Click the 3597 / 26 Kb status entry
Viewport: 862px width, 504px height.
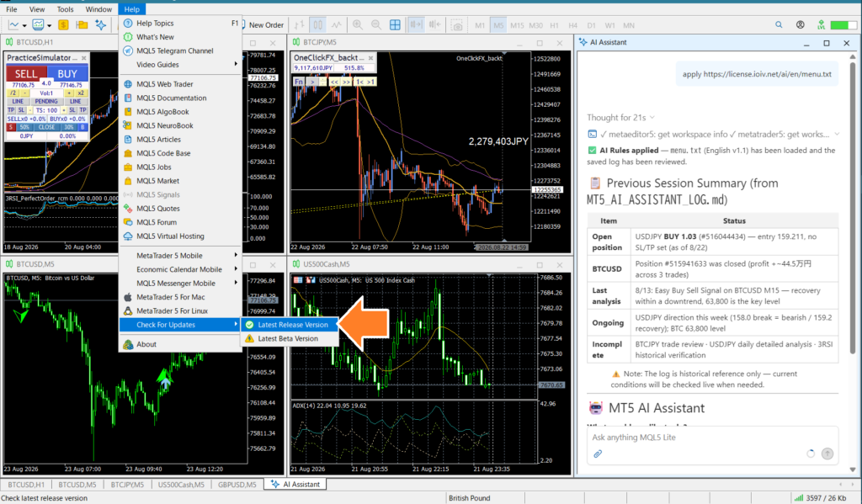820,498
